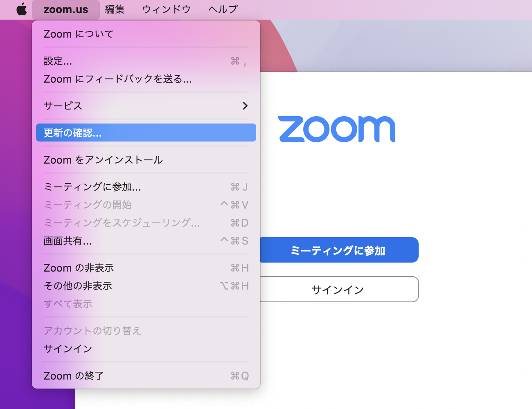The height and width of the screenshot is (409, 532).
Task: Click the zoom logo in the window
Action: point(337,129)
